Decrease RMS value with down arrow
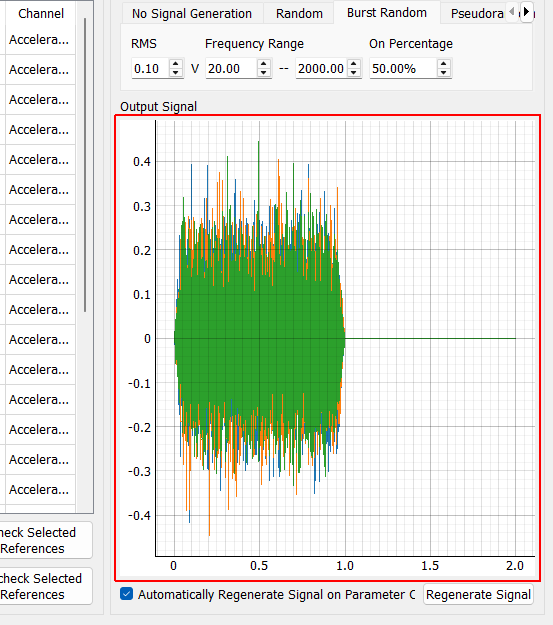553x625 pixels. click(x=176, y=73)
